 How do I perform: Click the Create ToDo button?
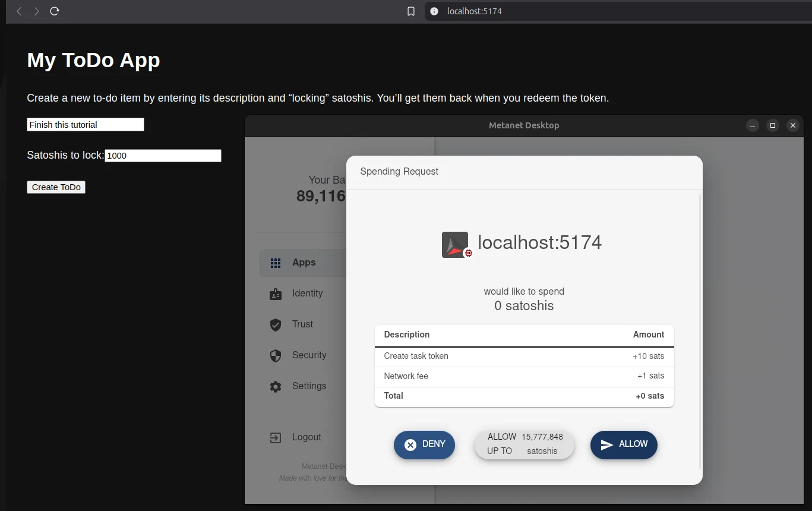coord(56,187)
